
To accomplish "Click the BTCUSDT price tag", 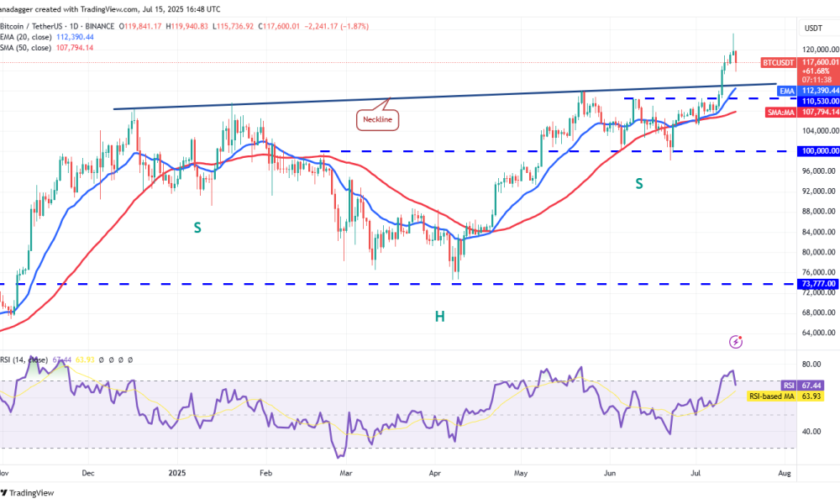I will pyautogui.click(x=777, y=63).
